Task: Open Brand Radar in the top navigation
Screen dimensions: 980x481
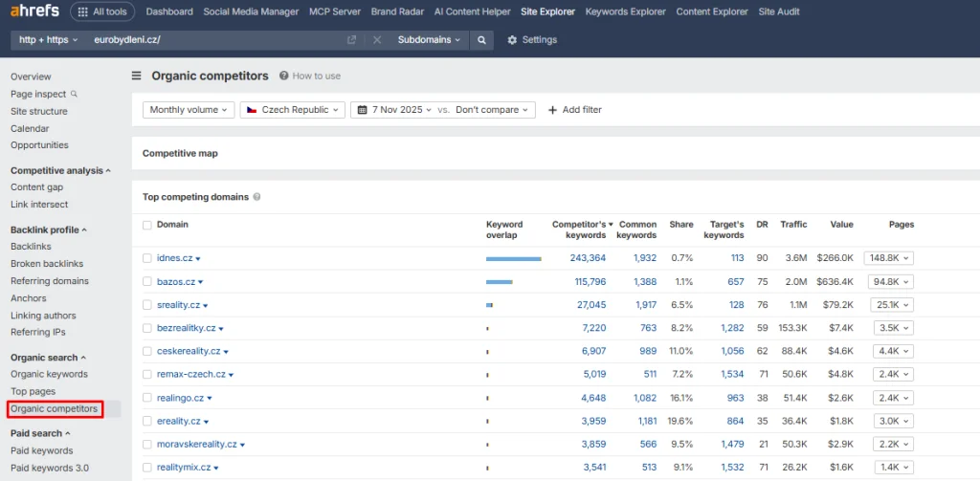Action: [397, 11]
